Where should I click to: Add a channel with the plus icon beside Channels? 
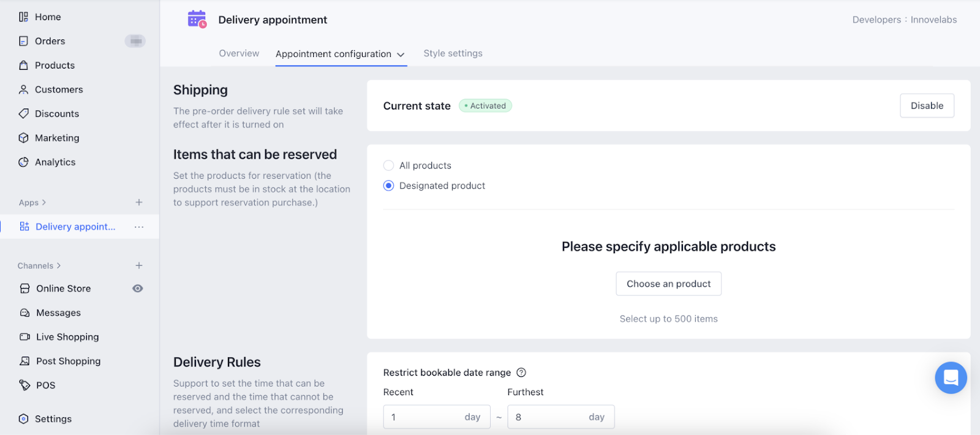pos(139,265)
